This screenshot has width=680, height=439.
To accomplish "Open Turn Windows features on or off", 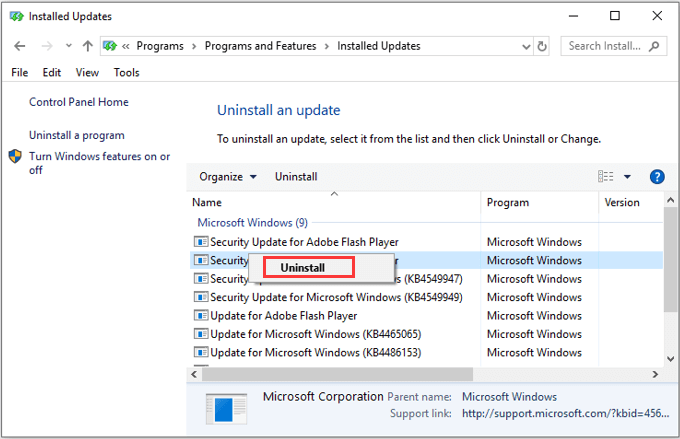I will tap(99, 163).
